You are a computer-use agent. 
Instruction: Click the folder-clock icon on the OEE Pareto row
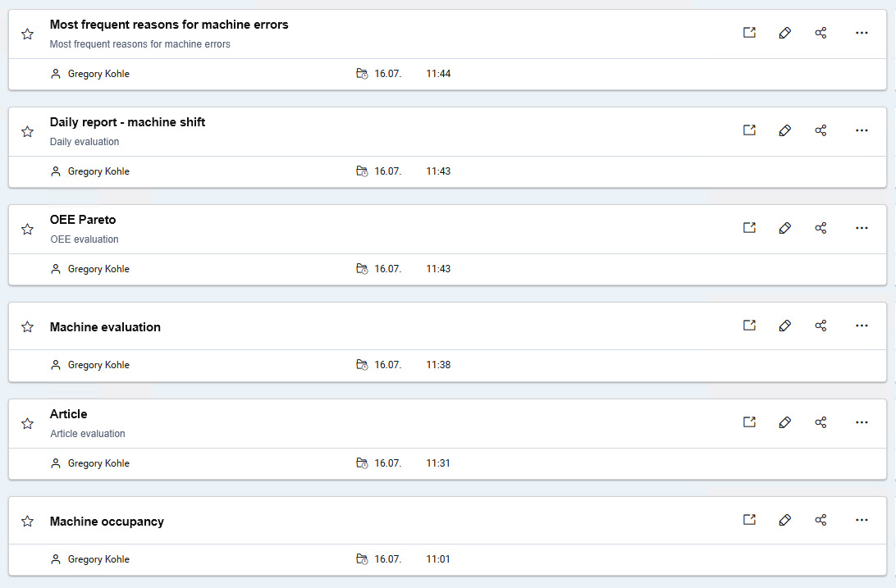click(x=362, y=269)
